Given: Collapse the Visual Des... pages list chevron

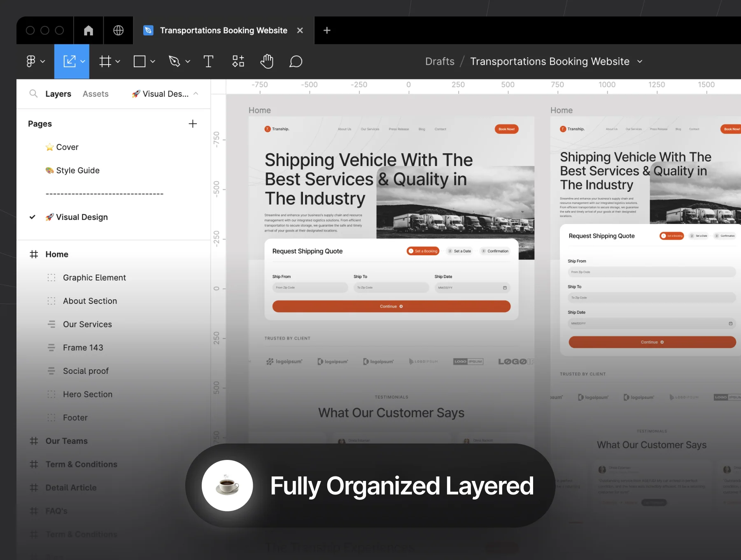Looking at the screenshot, I should pyautogui.click(x=196, y=93).
